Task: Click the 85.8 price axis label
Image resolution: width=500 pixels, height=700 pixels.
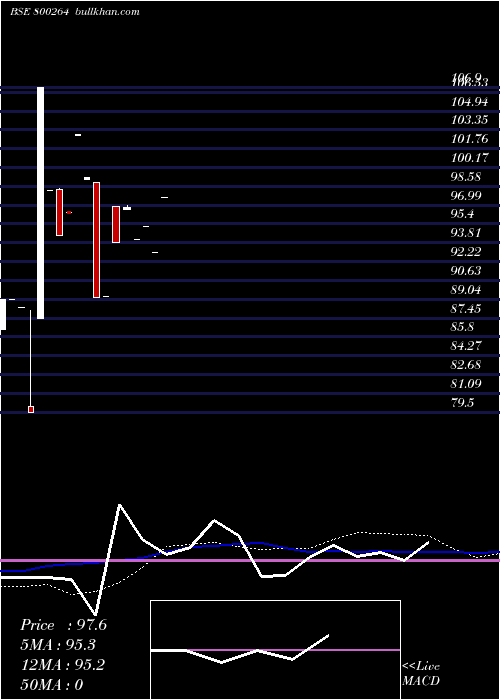Action: tap(462, 327)
